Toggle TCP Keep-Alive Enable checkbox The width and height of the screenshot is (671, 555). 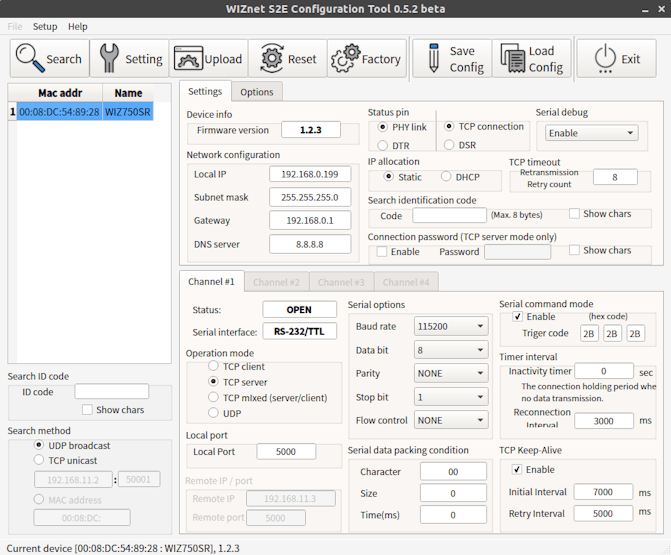(x=517, y=469)
